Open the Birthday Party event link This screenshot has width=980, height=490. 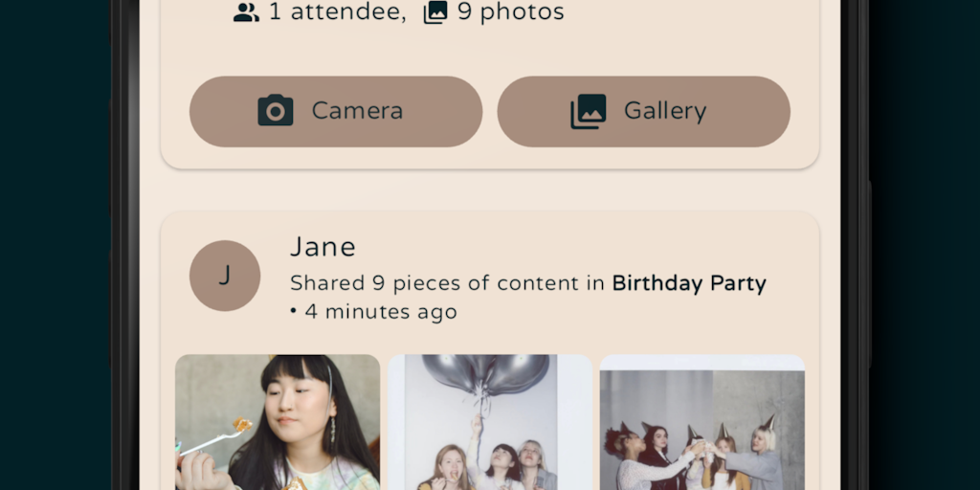click(x=689, y=283)
